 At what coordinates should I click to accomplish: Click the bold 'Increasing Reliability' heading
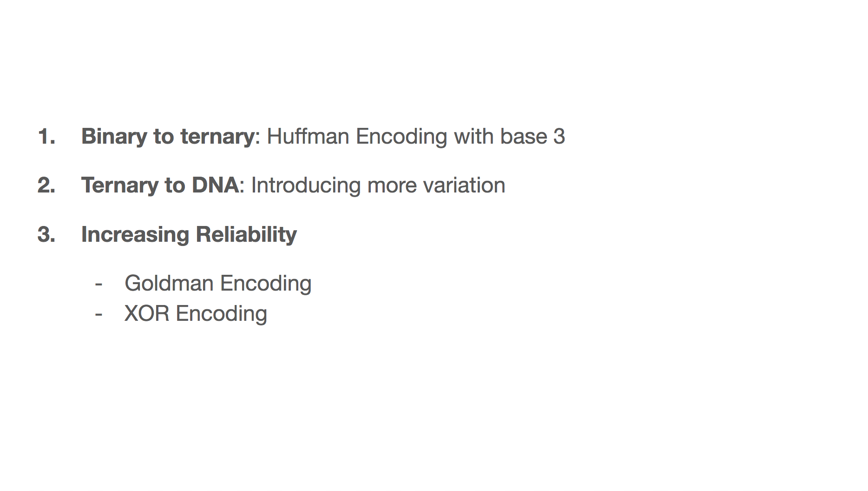pos(189,234)
